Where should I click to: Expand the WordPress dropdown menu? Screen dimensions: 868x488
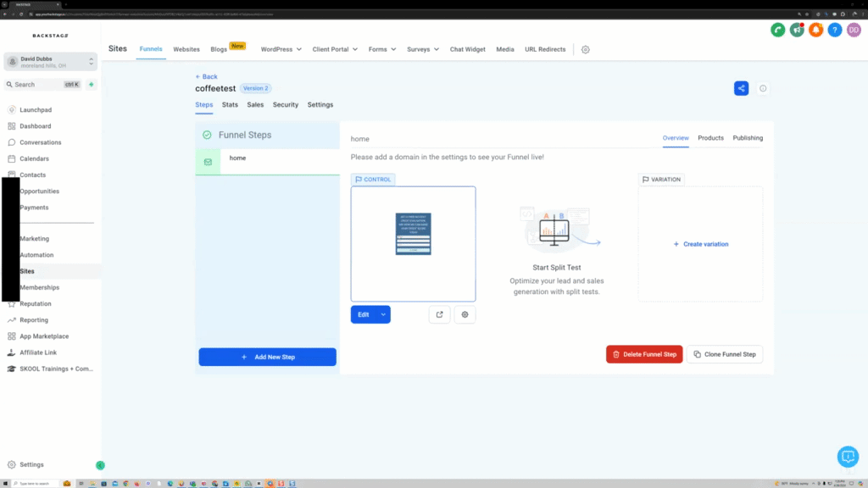280,49
